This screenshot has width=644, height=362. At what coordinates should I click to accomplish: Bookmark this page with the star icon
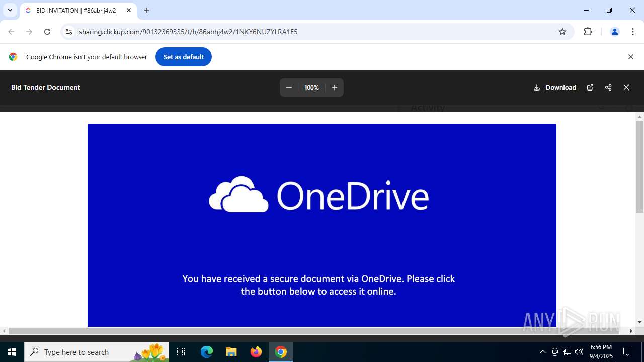coord(562,32)
